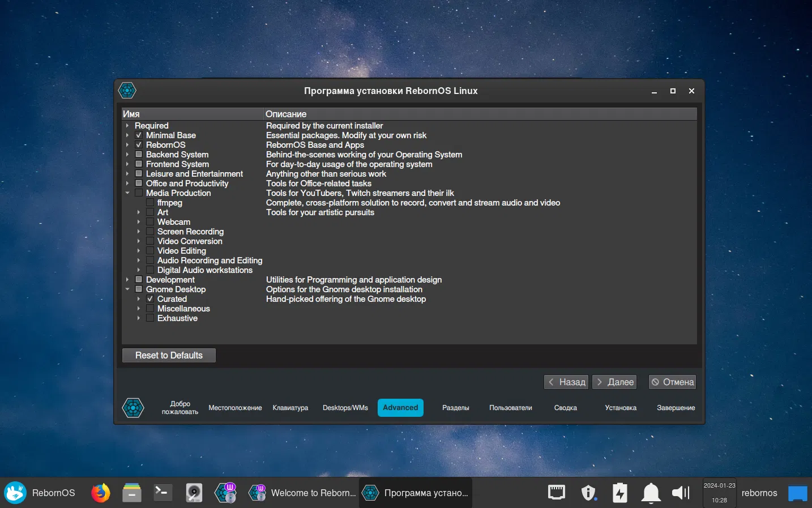Toggle the Frontend System checkbox
Viewport: 812px width, 508px height.
(139, 164)
